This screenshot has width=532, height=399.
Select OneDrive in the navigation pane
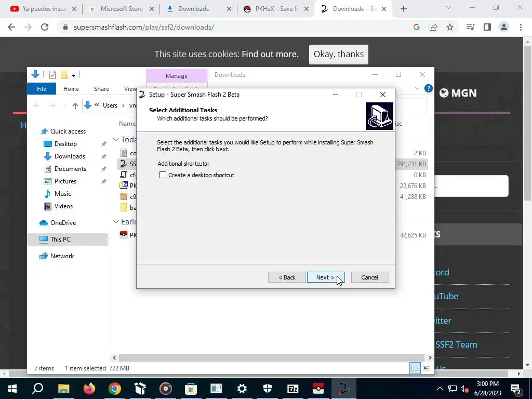point(63,223)
